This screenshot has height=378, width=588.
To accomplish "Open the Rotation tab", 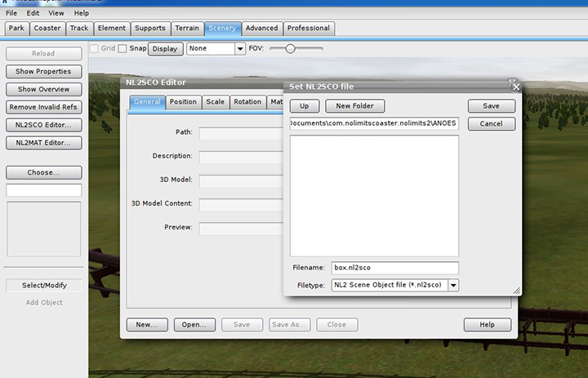I will point(246,102).
